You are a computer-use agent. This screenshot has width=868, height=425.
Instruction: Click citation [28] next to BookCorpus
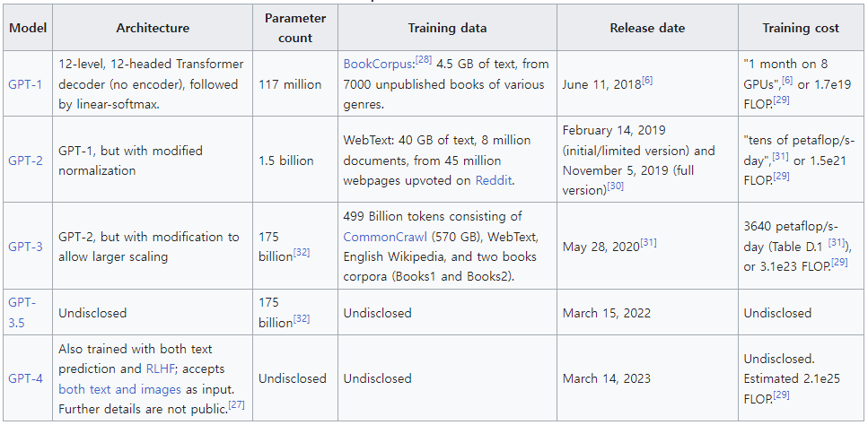pos(424,60)
